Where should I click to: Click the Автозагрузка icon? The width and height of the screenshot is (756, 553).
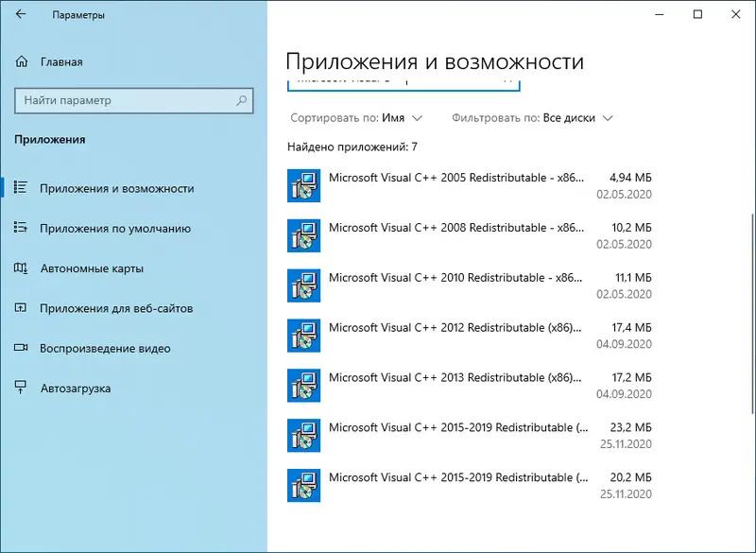(20, 388)
